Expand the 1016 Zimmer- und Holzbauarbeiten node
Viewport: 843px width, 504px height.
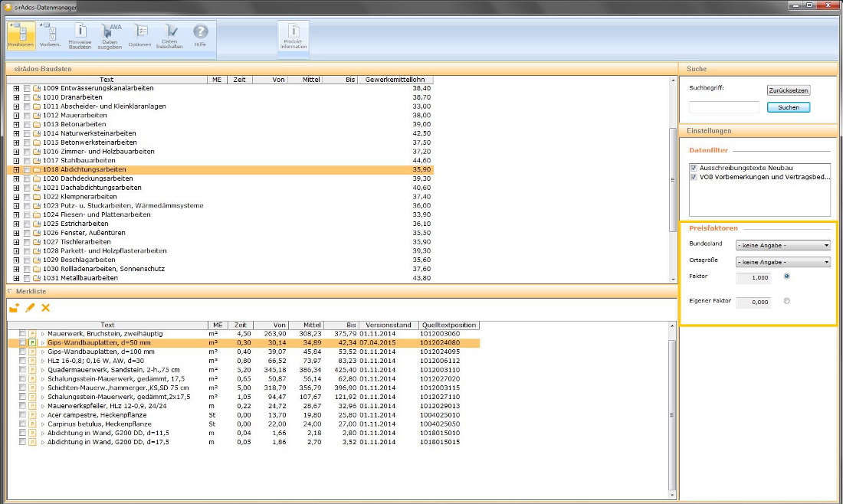pos(15,152)
